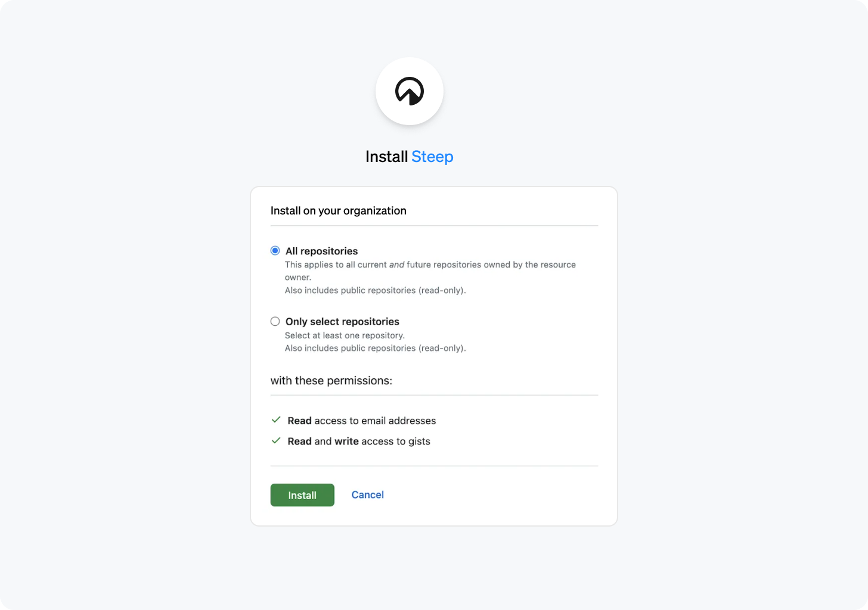Click the green checkmark next to email permission

276,420
